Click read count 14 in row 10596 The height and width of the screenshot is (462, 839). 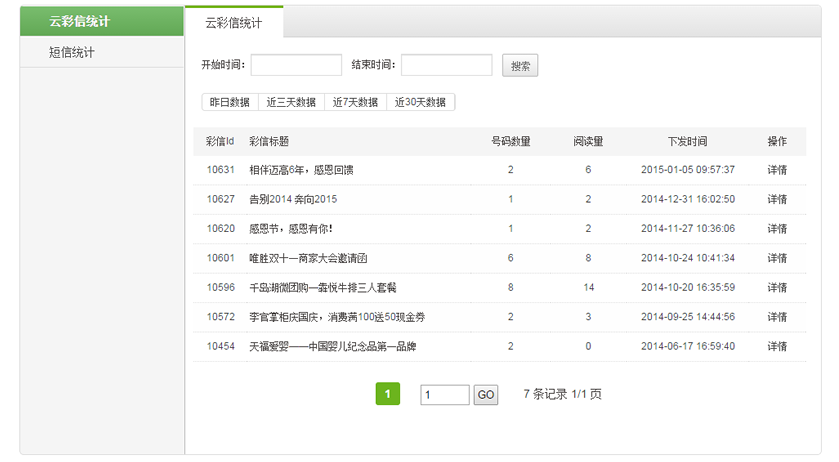(588, 287)
